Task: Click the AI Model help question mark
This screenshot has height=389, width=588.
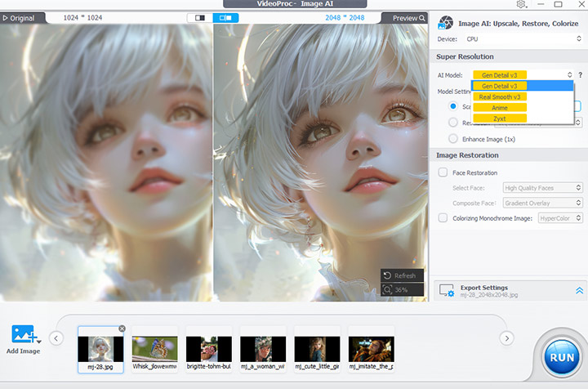Action: (x=580, y=75)
